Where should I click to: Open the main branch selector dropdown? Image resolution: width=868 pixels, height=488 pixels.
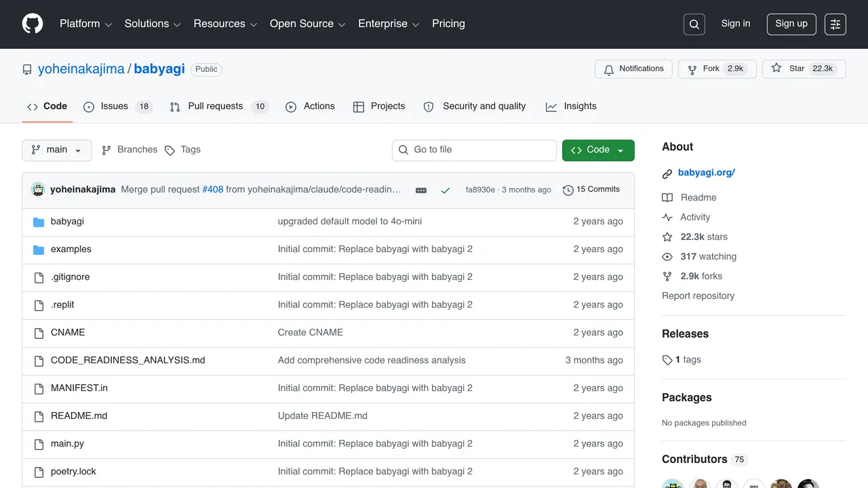[57, 150]
